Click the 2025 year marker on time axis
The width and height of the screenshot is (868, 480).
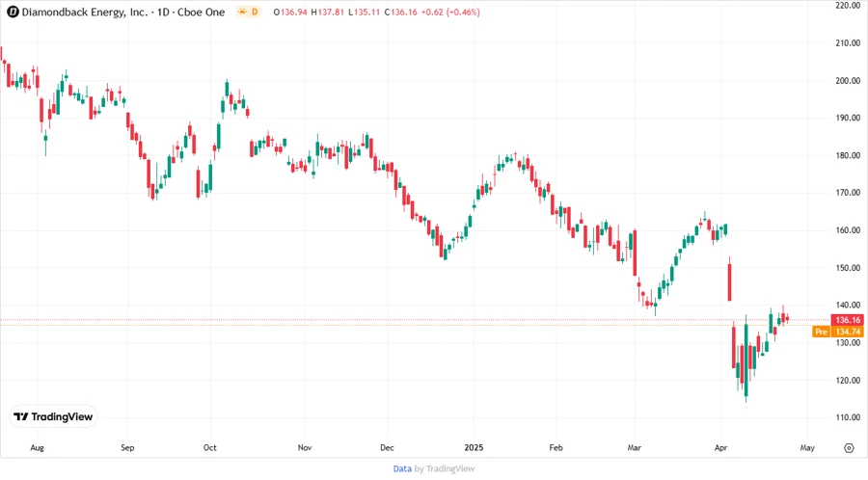[473, 448]
